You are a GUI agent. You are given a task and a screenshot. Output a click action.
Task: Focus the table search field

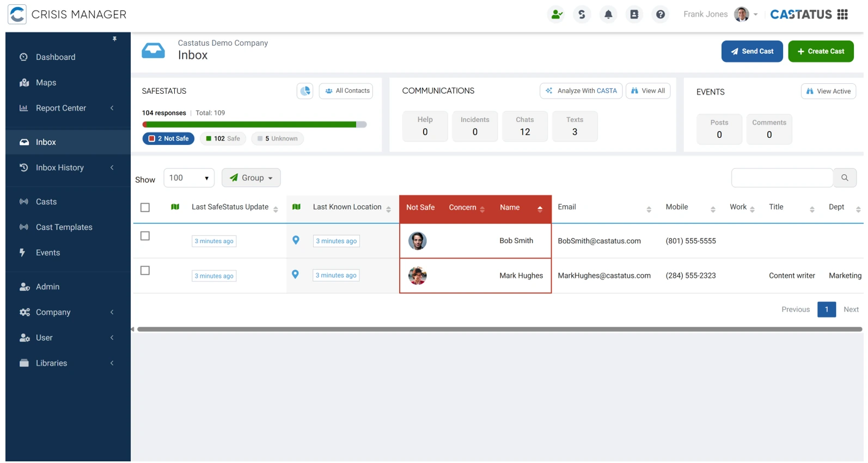pyautogui.click(x=782, y=178)
